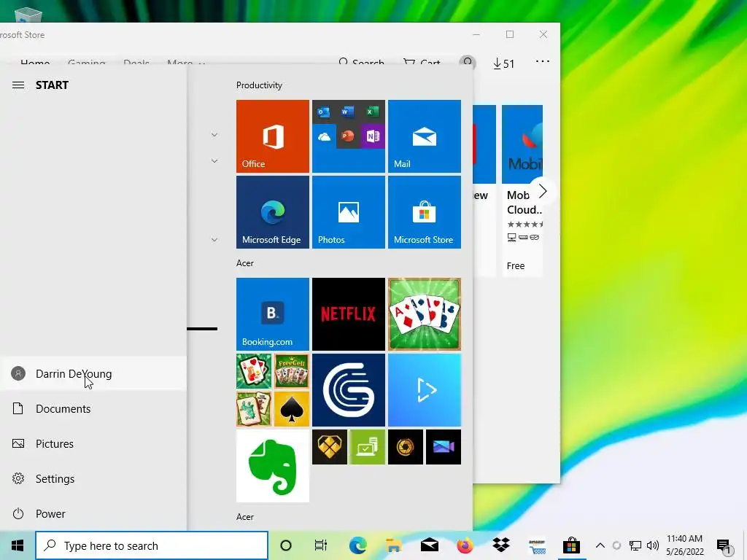Open Power options in Start
The height and width of the screenshot is (560, 747).
[x=93, y=514]
